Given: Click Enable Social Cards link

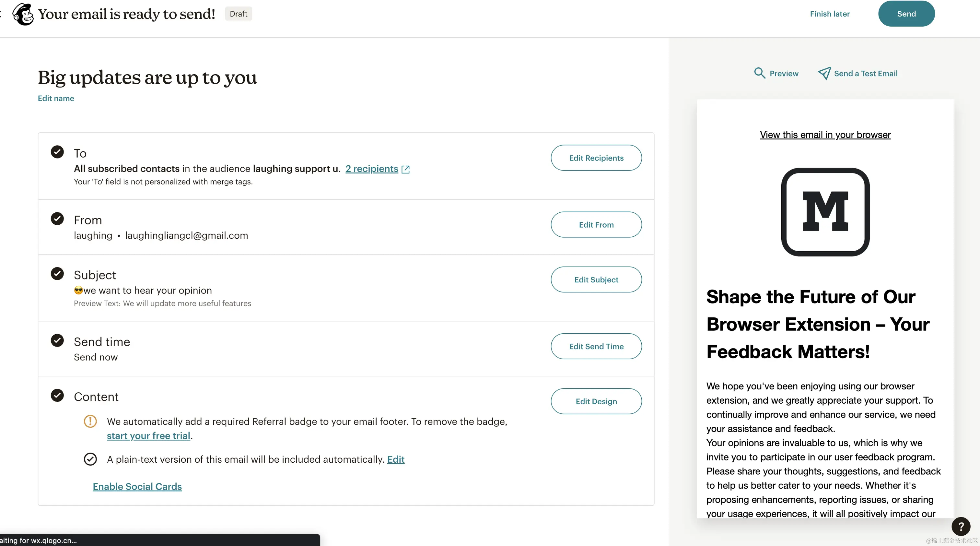Looking at the screenshot, I should coord(137,486).
